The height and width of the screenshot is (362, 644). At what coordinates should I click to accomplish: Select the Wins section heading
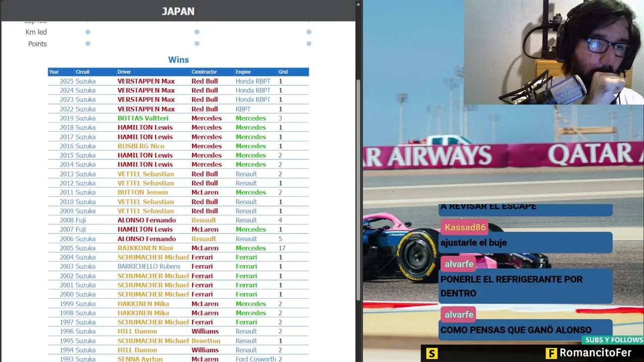[x=178, y=60]
